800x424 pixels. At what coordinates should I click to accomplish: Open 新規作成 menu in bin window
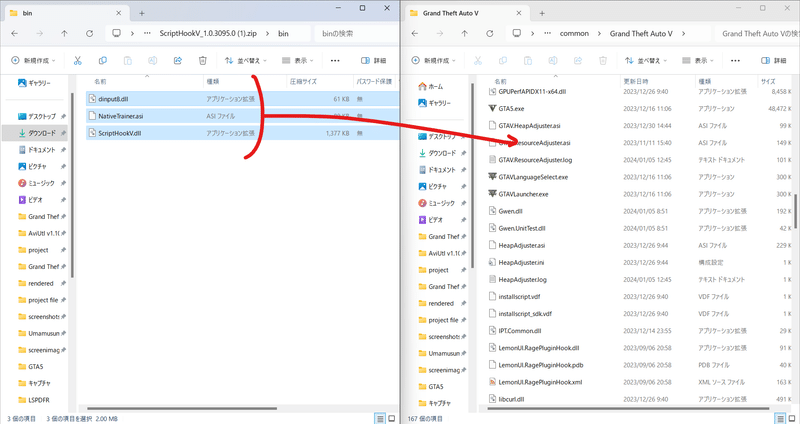click(33, 61)
